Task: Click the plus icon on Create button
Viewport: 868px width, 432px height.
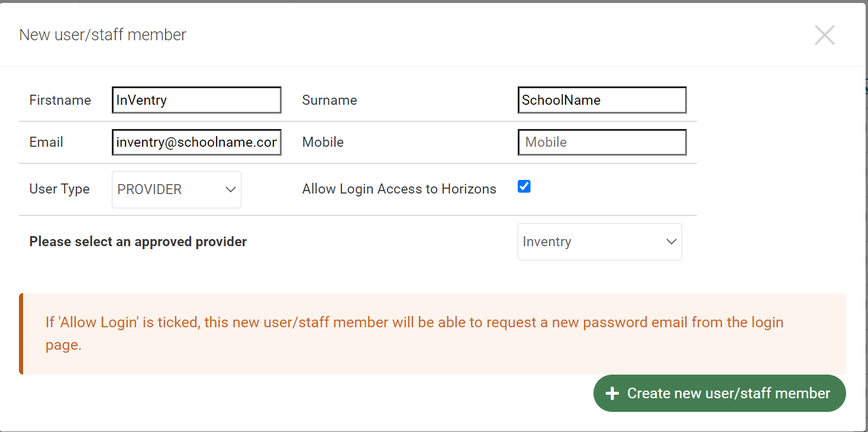Action: [x=612, y=394]
